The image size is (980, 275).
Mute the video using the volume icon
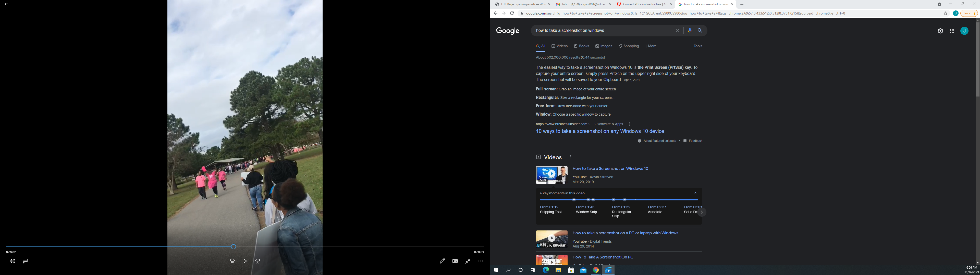12,261
